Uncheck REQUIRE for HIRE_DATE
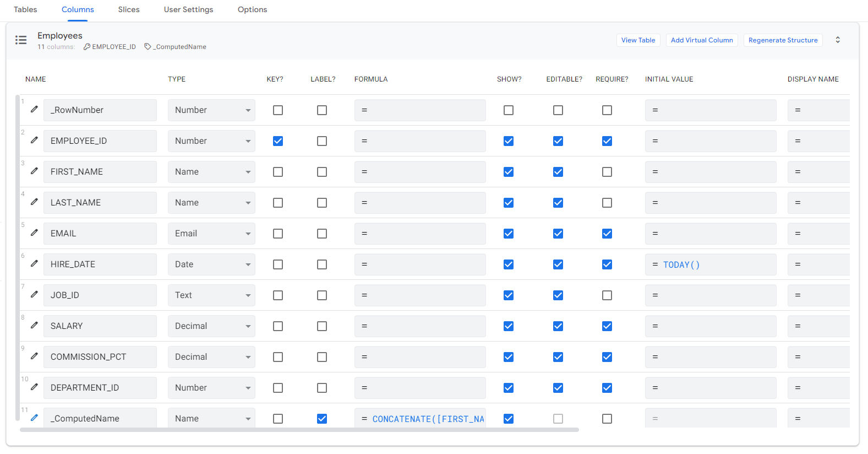 click(x=607, y=264)
